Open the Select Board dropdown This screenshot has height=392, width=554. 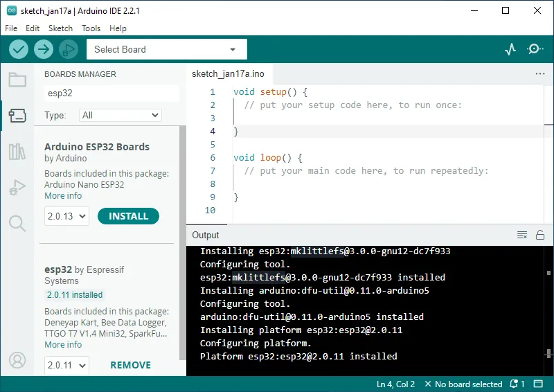tap(167, 49)
